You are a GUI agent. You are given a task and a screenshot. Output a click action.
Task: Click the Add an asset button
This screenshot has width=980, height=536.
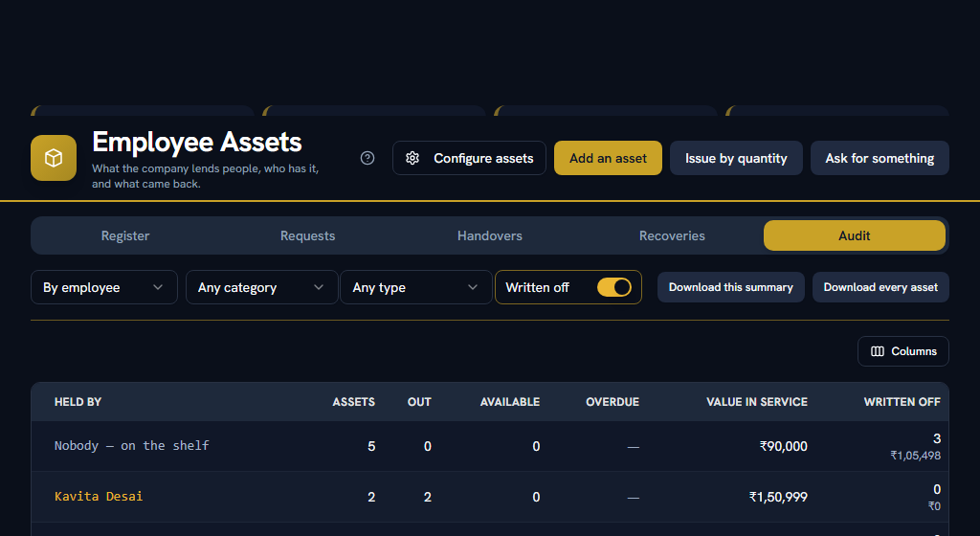click(x=608, y=158)
